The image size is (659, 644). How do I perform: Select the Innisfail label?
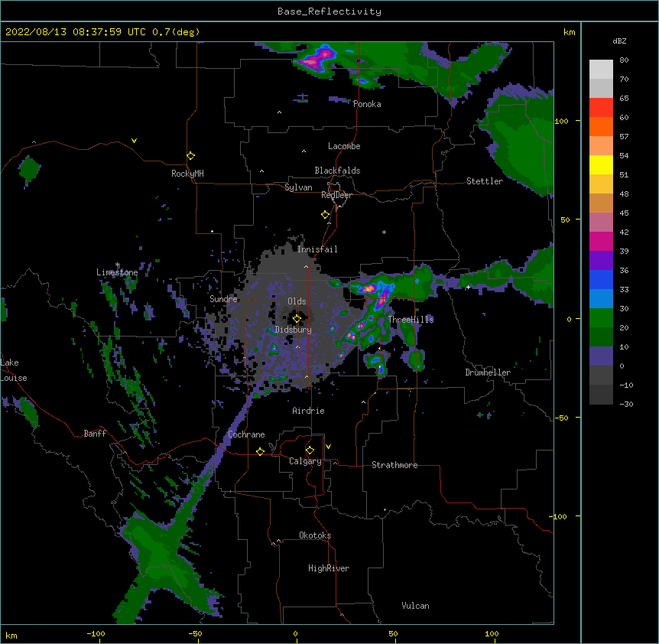coord(317,249)
